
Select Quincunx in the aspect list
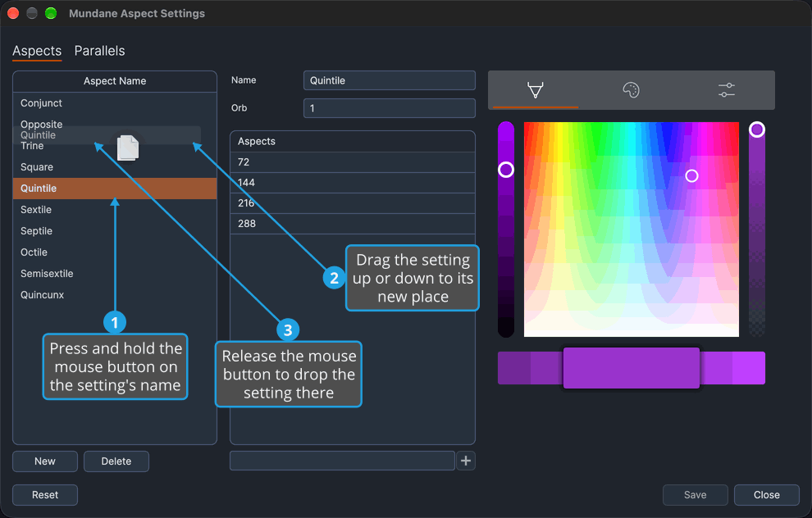coord(115,294)
